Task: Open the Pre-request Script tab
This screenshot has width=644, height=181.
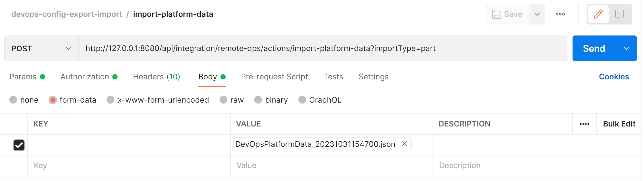Action: [274, 77]
